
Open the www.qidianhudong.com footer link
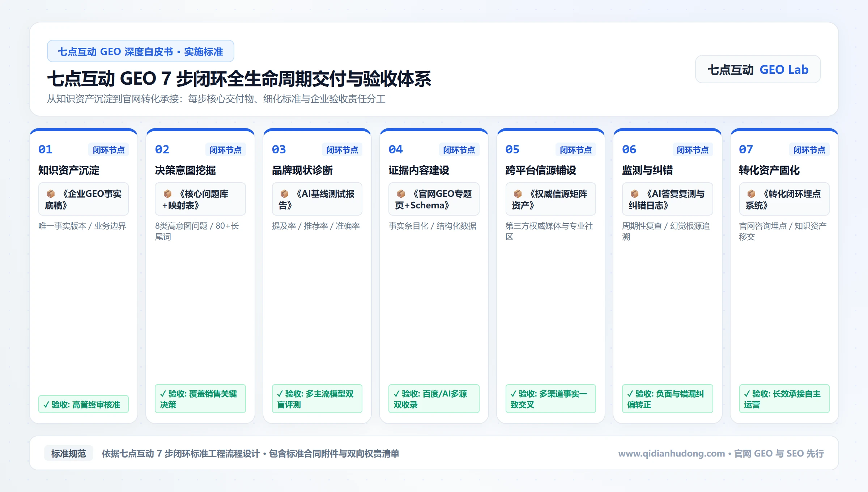pyautogui.click(x=671, y=453)
